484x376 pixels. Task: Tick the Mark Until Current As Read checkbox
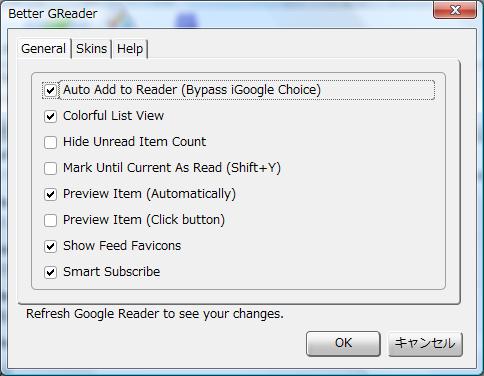[x=50, y=168]
